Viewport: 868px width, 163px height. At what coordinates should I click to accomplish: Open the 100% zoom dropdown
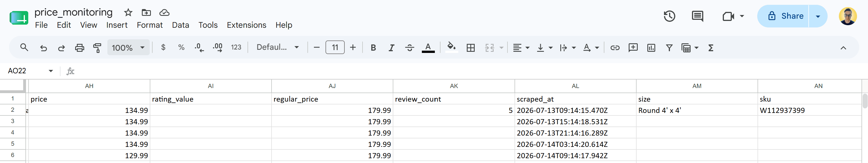[x=128, y=48]
